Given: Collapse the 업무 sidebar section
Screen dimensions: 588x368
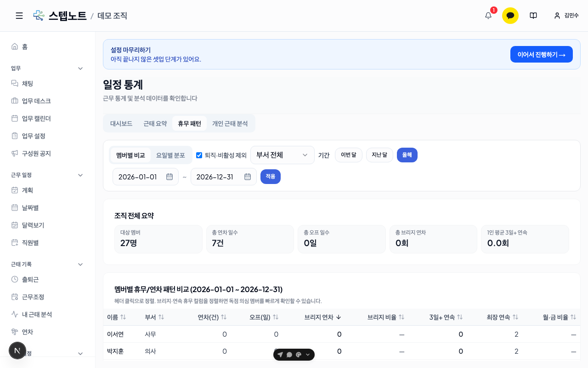Looking at the screenshot, I should (80, 68).
